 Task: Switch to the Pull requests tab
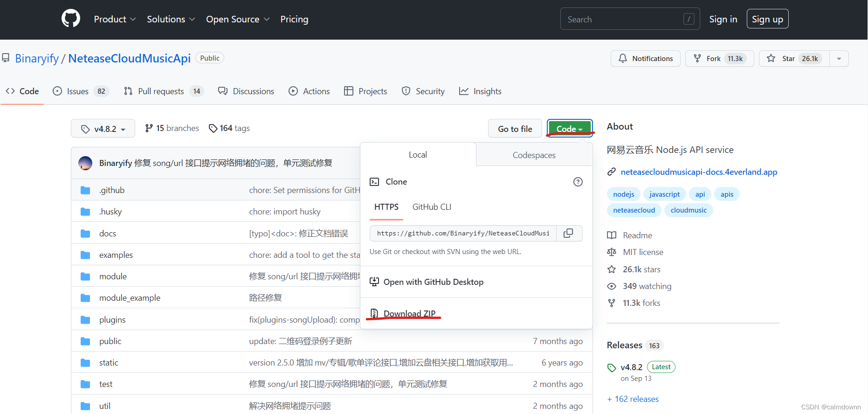click(x=164, y=91)
